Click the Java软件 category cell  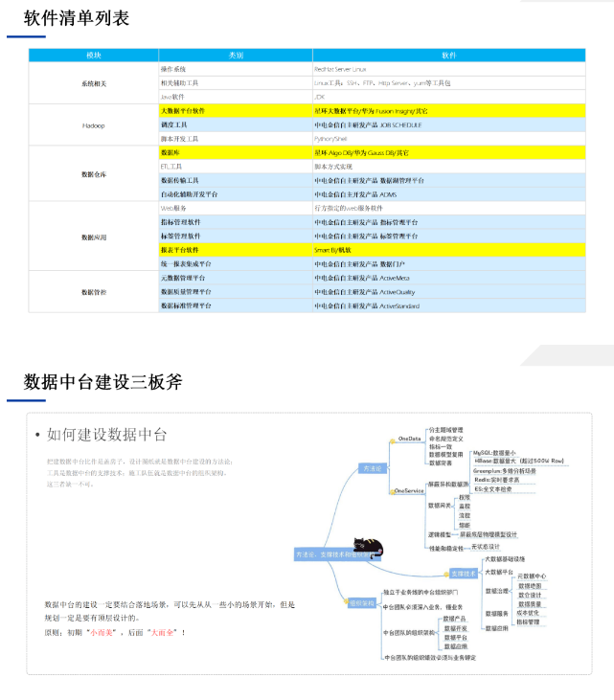click(x=236, y=97)
